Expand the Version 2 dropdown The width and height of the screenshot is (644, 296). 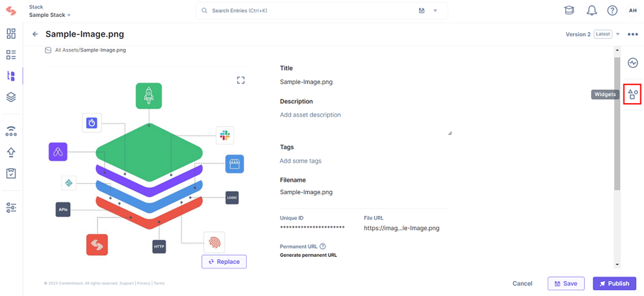[618, 34]
